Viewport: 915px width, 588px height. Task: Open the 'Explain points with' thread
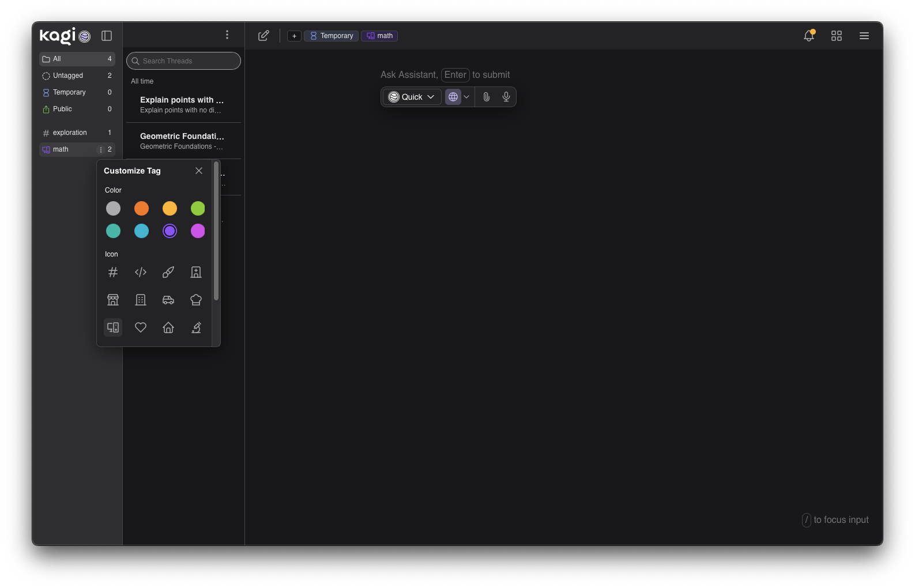[182, 104]
